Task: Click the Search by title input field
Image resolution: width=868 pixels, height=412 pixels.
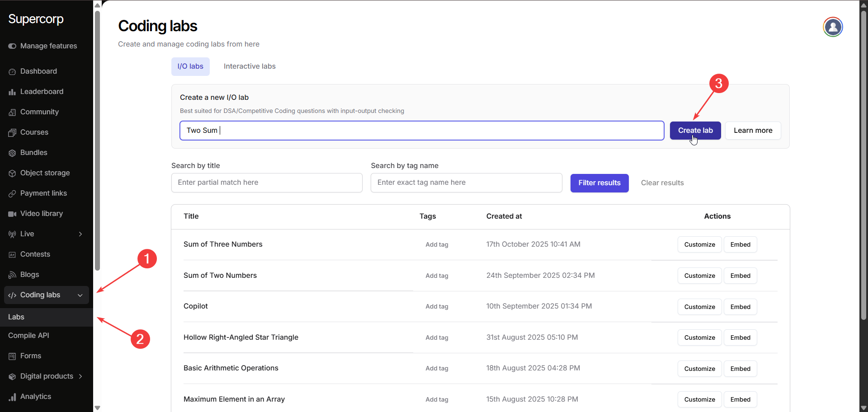Action: (x=267, y=183)
